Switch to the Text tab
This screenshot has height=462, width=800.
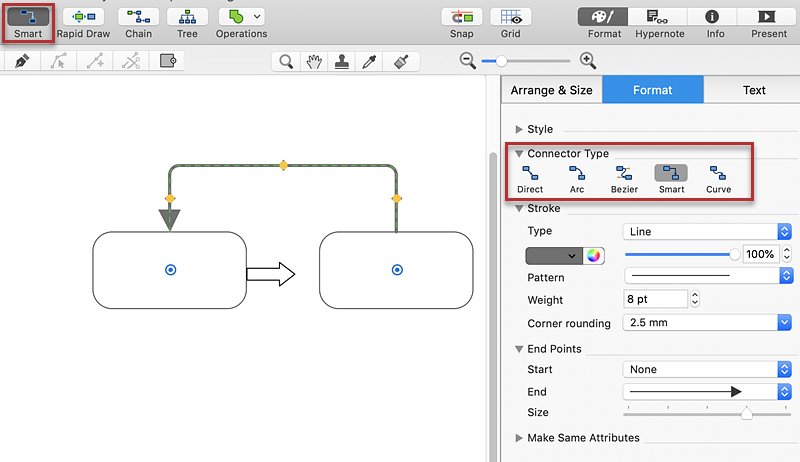coord(754,90)
